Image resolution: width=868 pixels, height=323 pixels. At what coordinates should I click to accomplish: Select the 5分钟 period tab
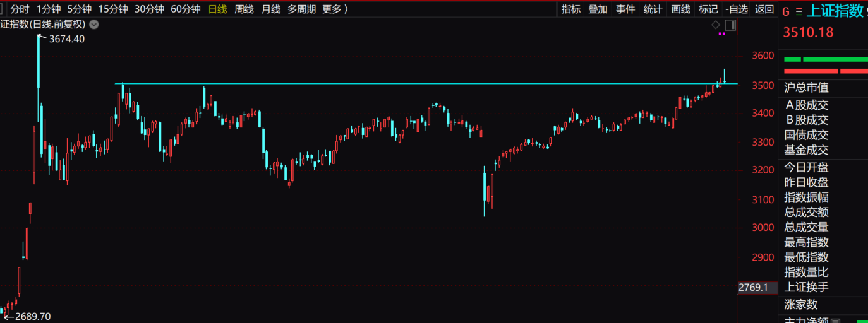[80, 9]
